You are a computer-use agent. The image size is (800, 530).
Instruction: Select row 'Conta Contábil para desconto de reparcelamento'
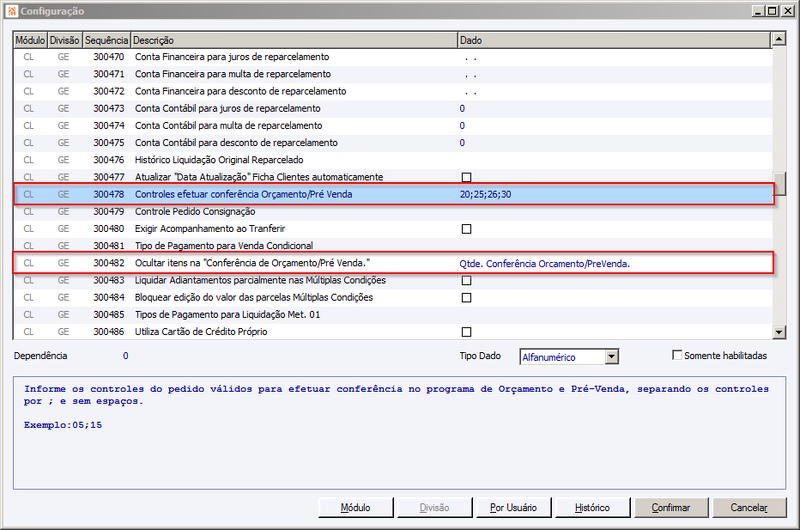392,143
